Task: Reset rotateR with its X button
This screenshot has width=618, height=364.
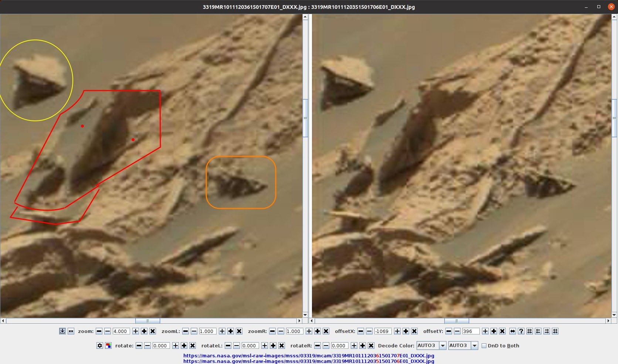Action: pos(371,346)
